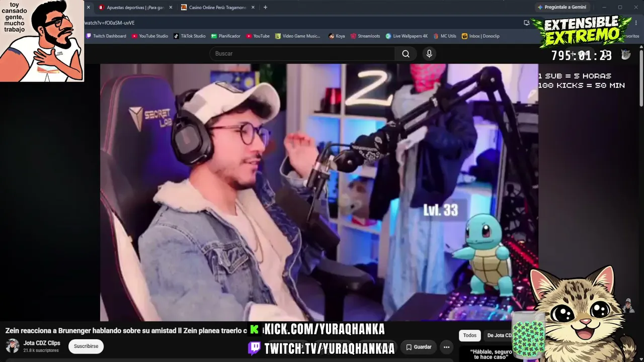Click the Pregúntale a Gemini button
The height and width of the screenshot is (362, 644).
pyautogui.click(x=561, y=8)
